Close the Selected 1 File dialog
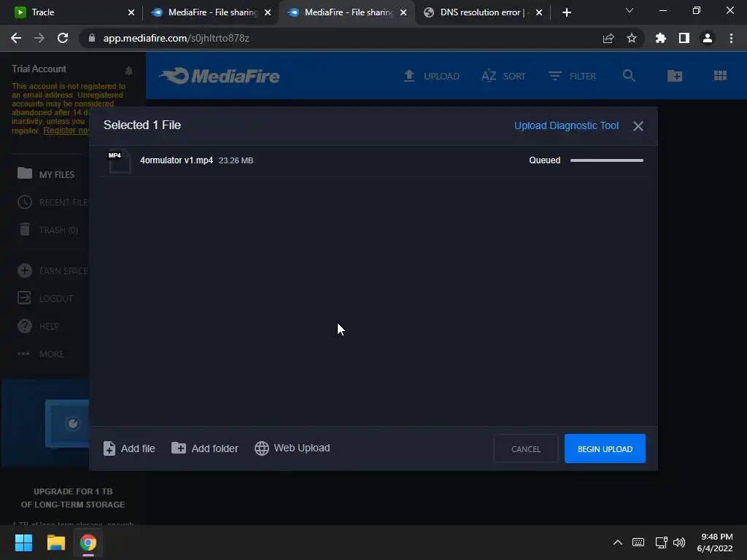Screen dimensions: 747x560 [x=638, y=125]
